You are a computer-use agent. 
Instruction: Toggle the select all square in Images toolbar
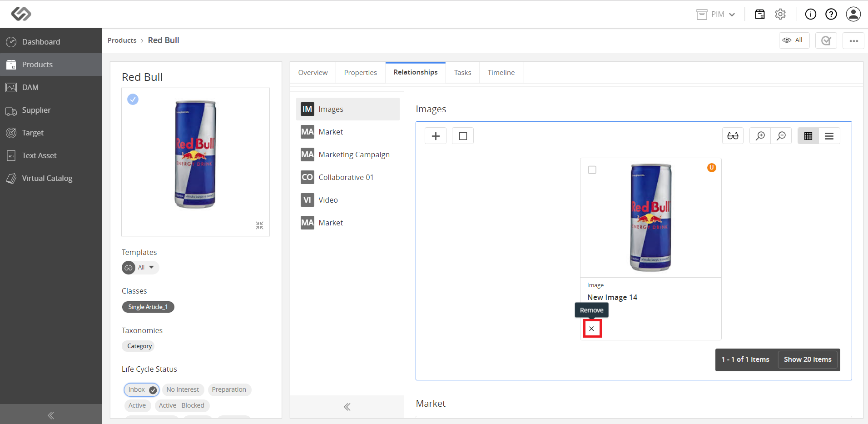(463, 136)
